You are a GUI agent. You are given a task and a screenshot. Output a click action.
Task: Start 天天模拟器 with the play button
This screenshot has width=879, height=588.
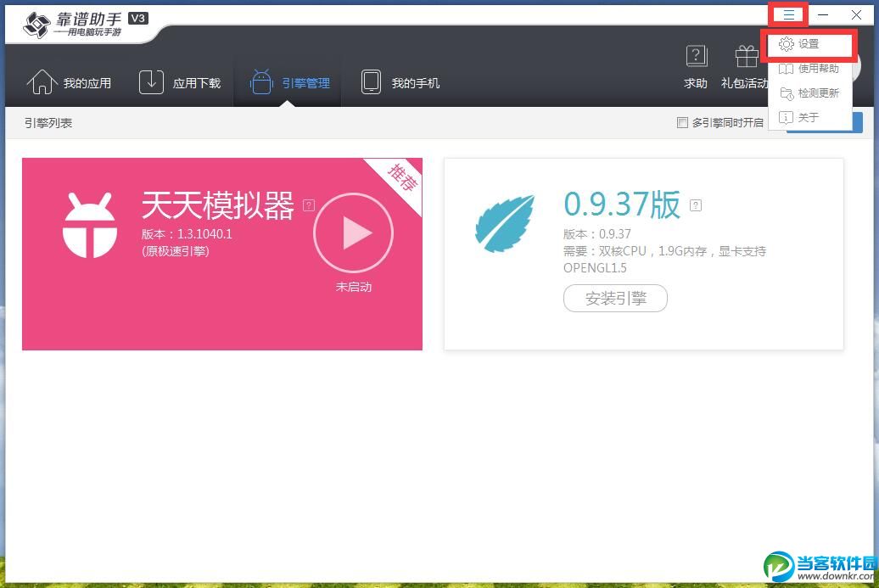(x=353, y=232)
